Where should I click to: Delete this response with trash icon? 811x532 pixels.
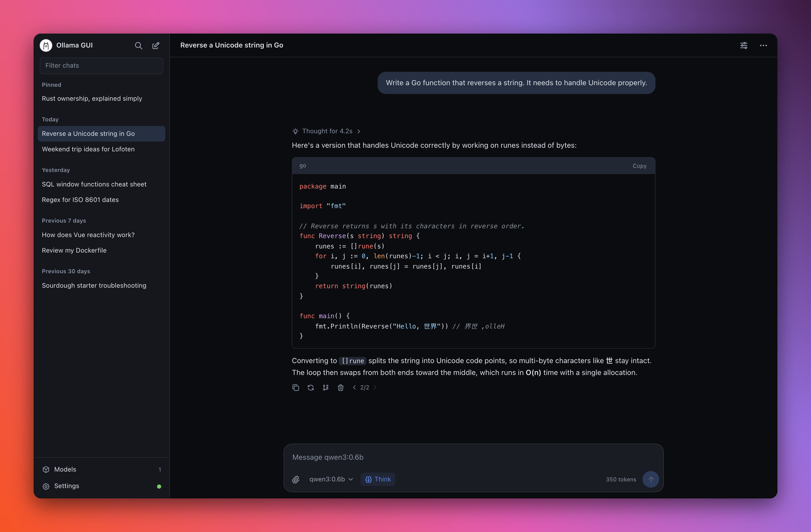pos(341,388)
